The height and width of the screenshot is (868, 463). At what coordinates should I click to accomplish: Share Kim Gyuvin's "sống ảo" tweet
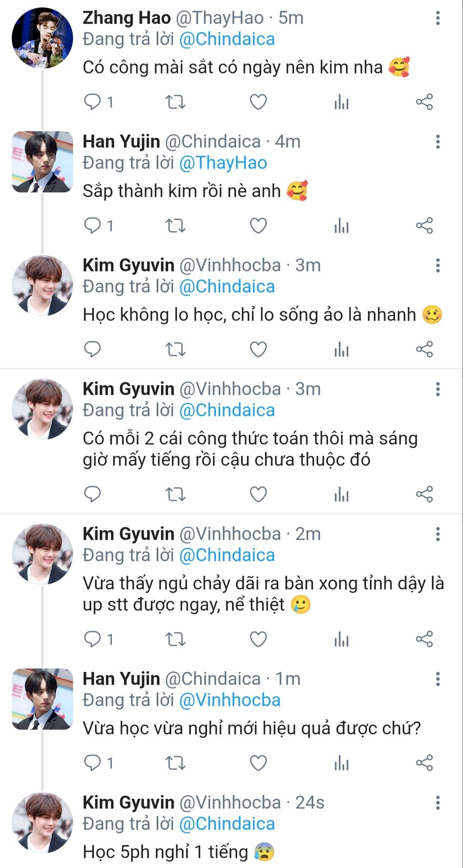pyautogui.click(x=424, y=349)
